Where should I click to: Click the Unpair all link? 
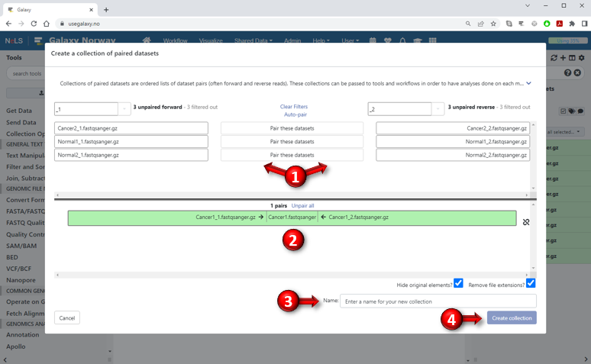302,206
